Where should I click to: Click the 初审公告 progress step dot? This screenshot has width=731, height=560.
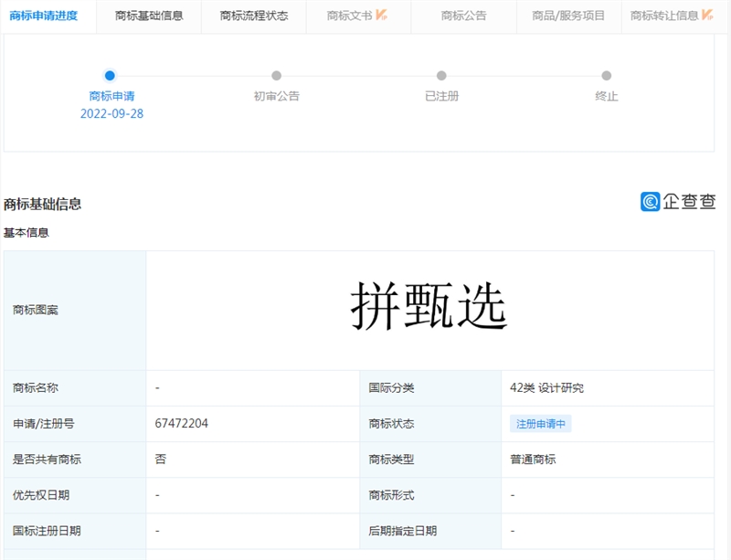click(276, 76)
